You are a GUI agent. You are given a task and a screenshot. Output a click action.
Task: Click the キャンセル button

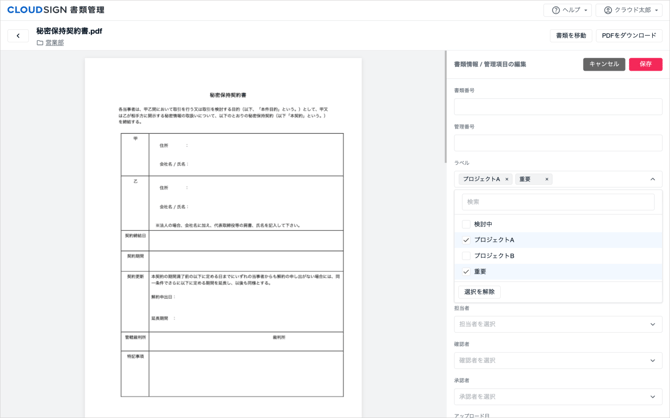pyautogui.click(x=604, y=65)
